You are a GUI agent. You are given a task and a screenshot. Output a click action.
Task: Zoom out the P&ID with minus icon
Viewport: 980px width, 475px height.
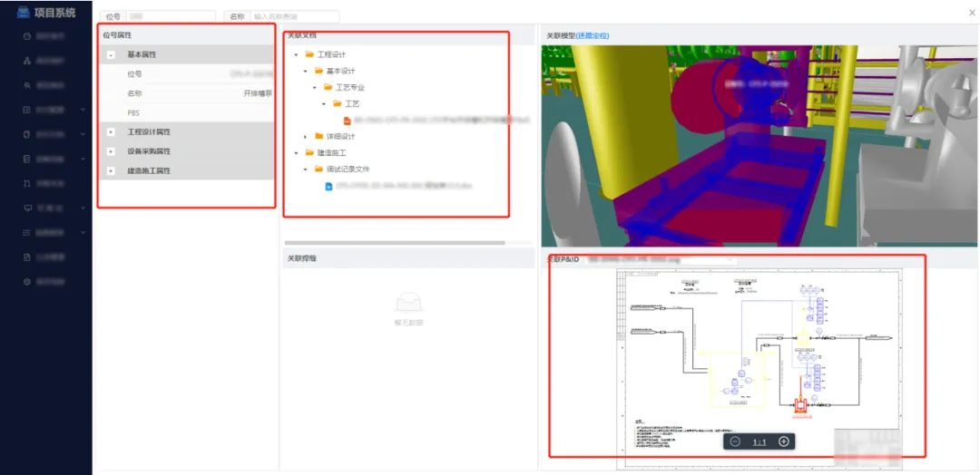coord(735,442)
